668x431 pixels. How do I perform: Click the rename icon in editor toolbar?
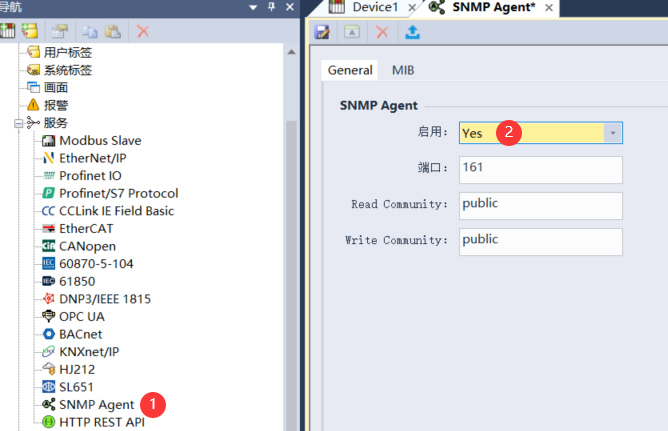coord(352,32)
